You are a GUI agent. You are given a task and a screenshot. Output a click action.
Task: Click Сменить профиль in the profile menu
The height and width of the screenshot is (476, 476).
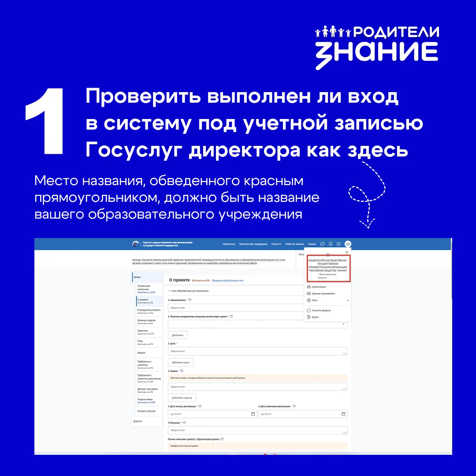[x=321, y=311]
